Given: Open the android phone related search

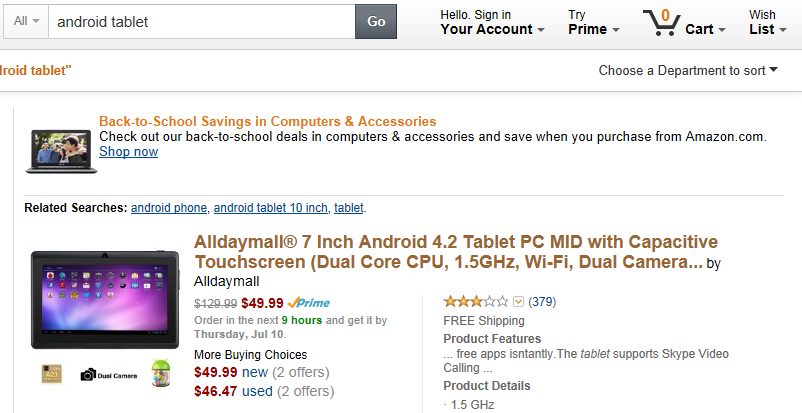Looking at the screenshot, I should pos(169,208).
